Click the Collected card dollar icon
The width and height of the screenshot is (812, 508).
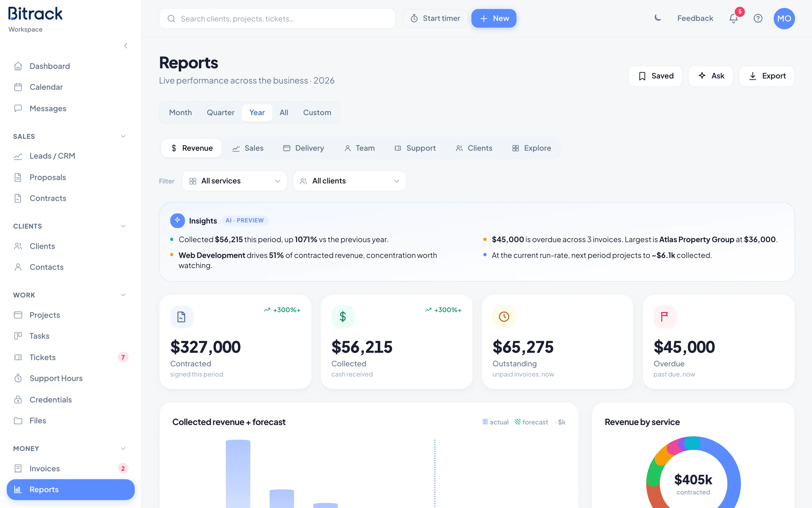(343, 316)
